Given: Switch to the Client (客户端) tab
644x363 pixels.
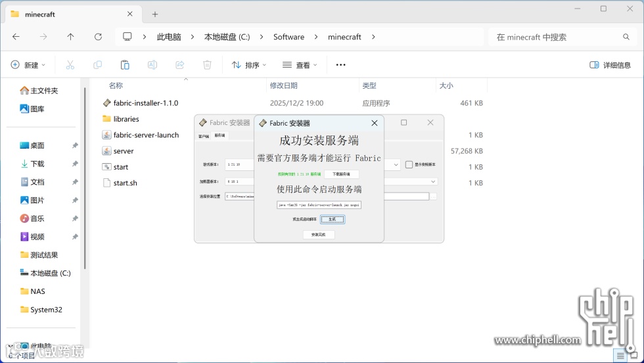Looking at the screenshot, I should pyautogui.click(x=204, y=135).
